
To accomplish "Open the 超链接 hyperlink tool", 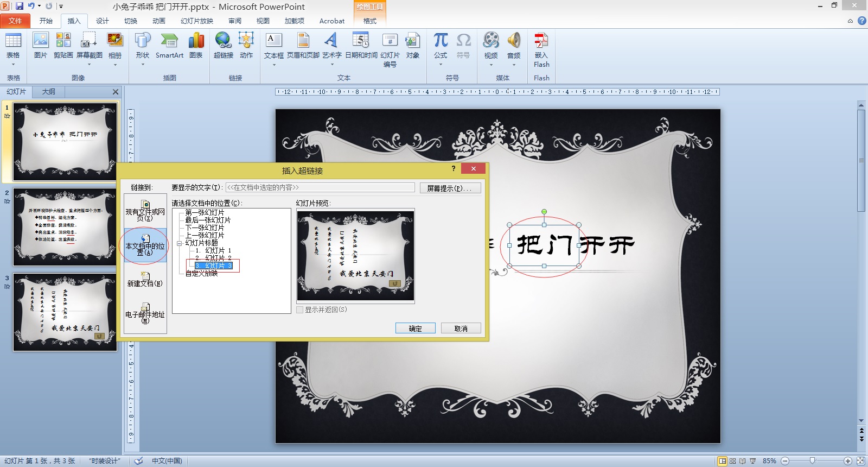I will [223, 46].
